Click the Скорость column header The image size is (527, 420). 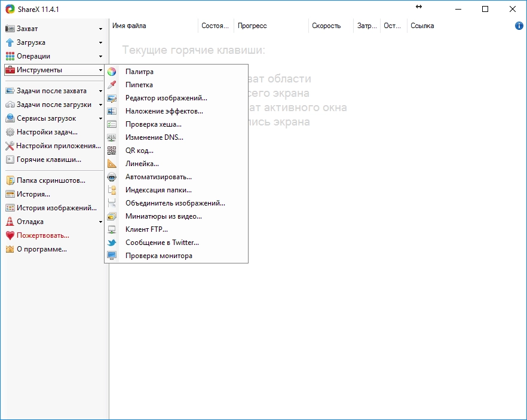(x=331, y=26)
